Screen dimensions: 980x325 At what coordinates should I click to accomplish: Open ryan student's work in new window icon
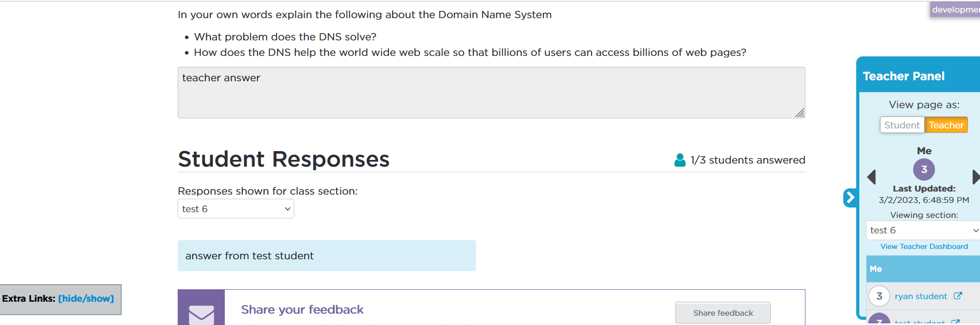[x=958, y=296]
